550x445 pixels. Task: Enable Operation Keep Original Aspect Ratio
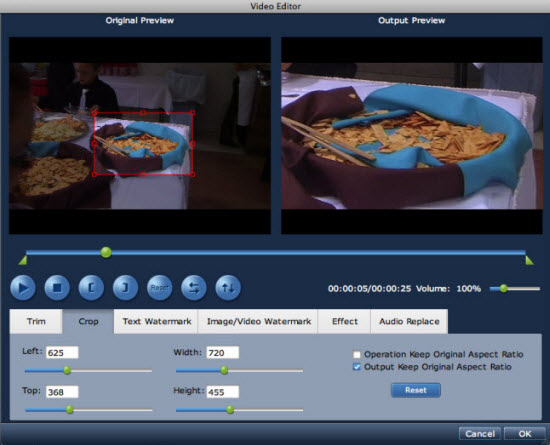pyautogui.click(x=356, y=355)
